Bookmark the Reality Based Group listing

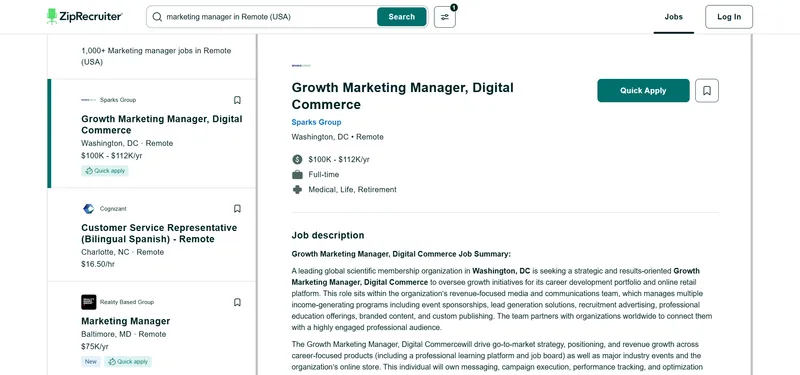[x=237, y=302]
